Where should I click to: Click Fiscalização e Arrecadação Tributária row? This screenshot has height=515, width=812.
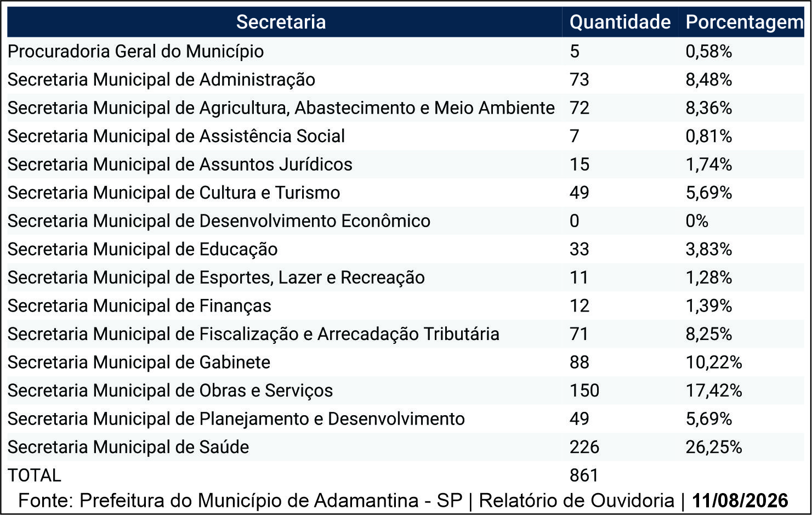(x=406, y=334)
